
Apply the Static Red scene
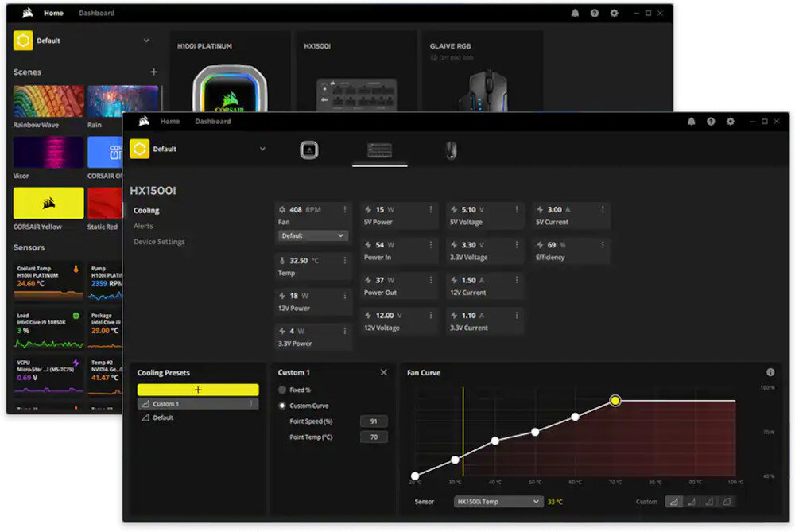point(105,204)
